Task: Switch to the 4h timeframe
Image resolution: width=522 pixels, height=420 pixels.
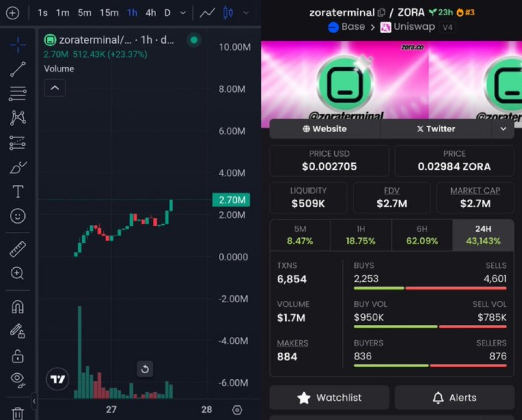Action: tap(150, 13)
